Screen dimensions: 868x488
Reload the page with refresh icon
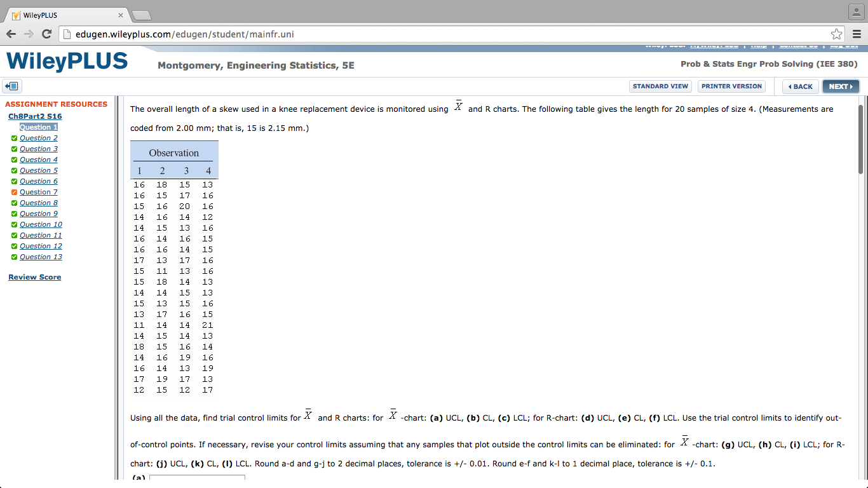[46, 34]
